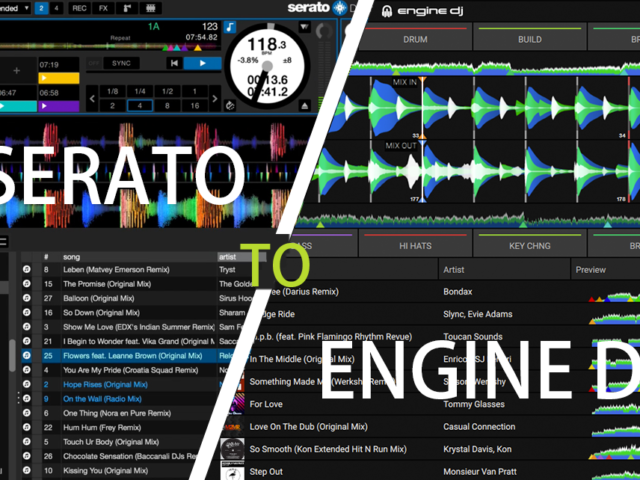Start playback with Serato blue play button
640x480 pixels.
(x=202, y=63)
